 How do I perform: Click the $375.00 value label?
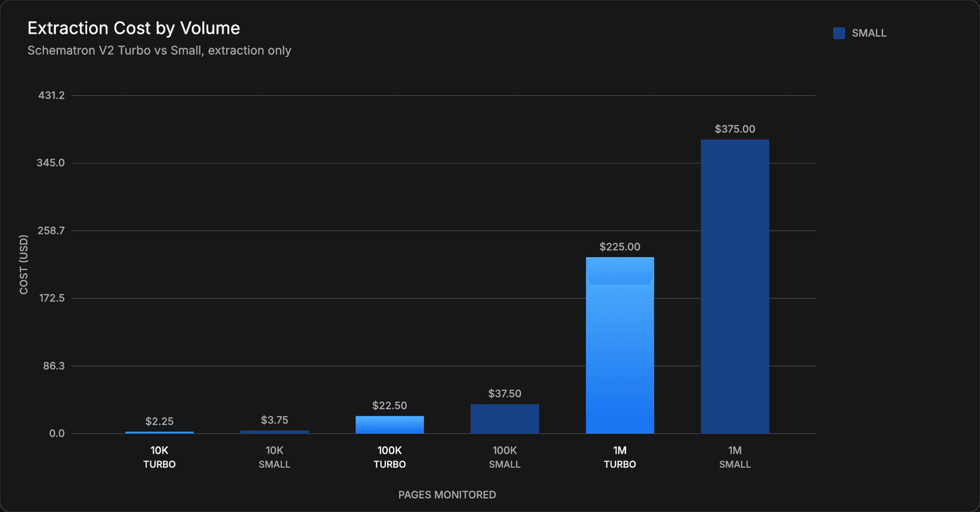[x=735, y=129]
